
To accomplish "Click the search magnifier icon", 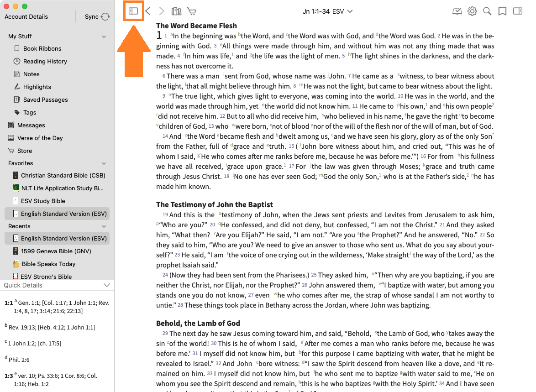I will (487, 11).
